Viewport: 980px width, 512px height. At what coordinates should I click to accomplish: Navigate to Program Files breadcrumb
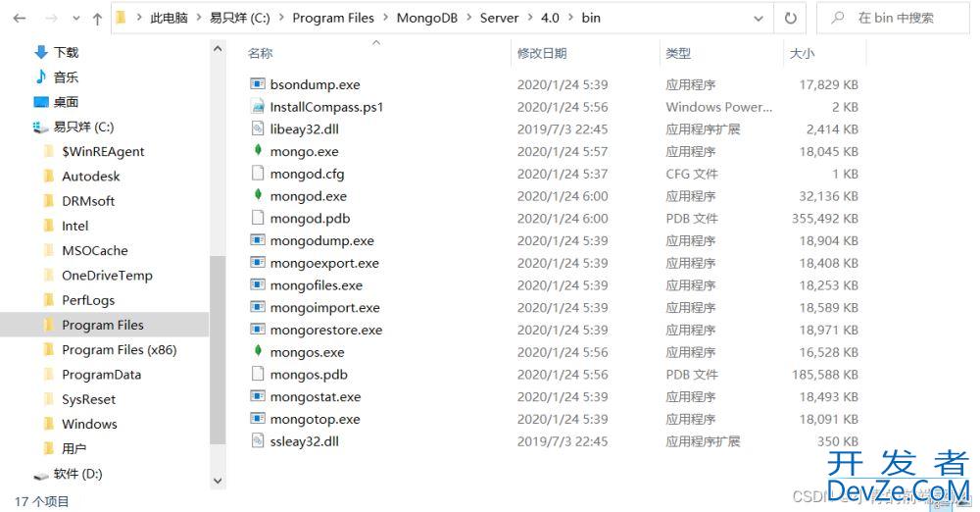(x=333, y=18)
